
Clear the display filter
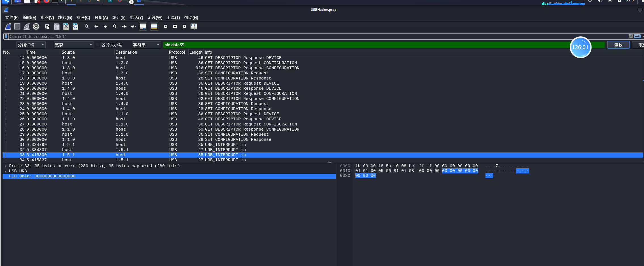pos(631,36)
